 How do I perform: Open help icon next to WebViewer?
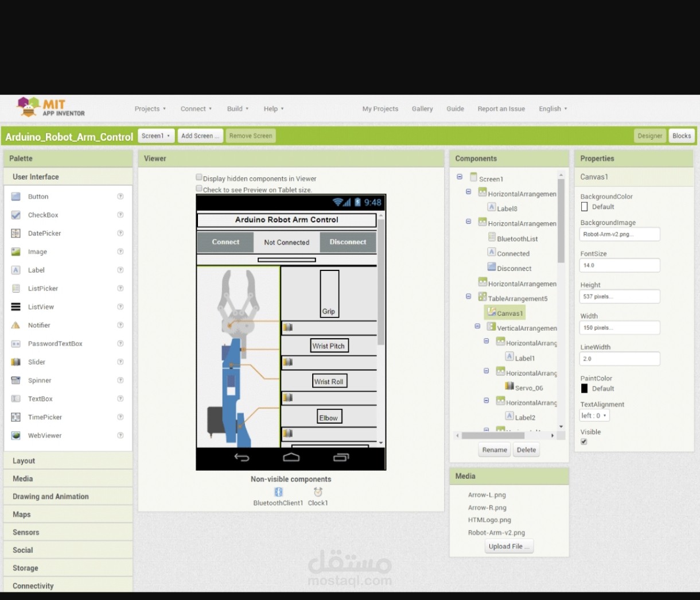(x=120, y=435)
